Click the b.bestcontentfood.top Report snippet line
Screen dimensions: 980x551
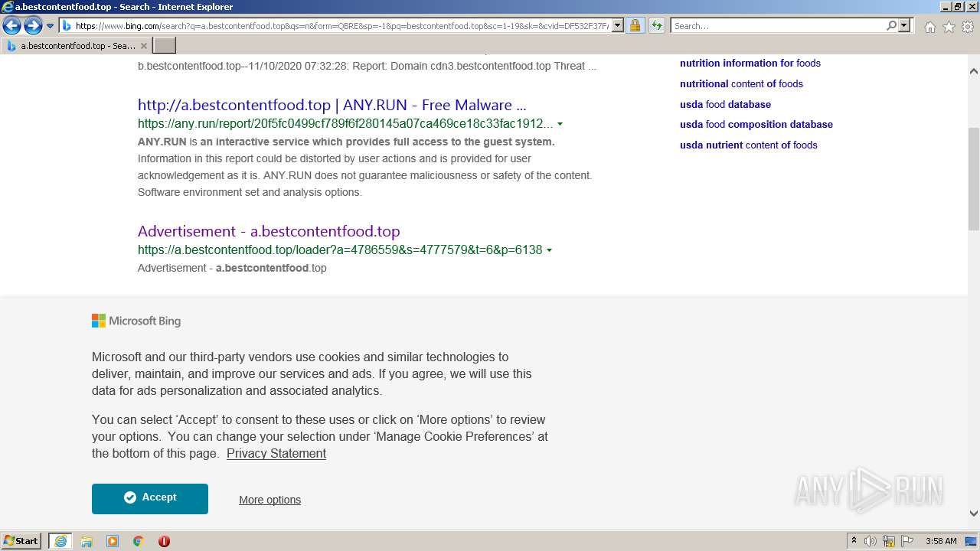coord(367,66)
